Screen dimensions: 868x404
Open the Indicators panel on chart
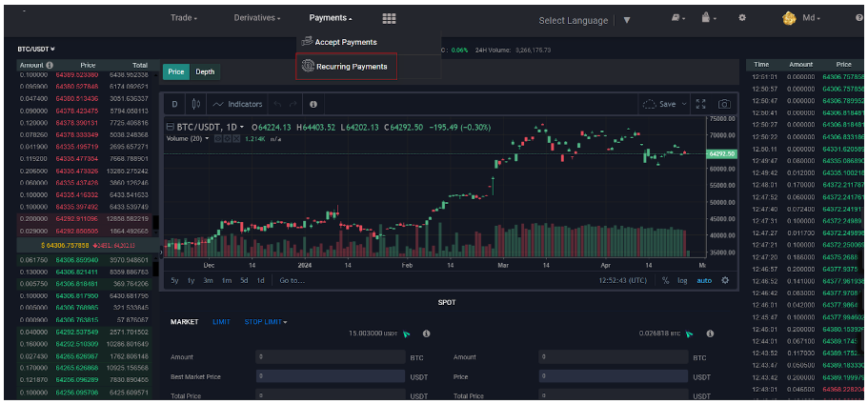coord(238,104)
